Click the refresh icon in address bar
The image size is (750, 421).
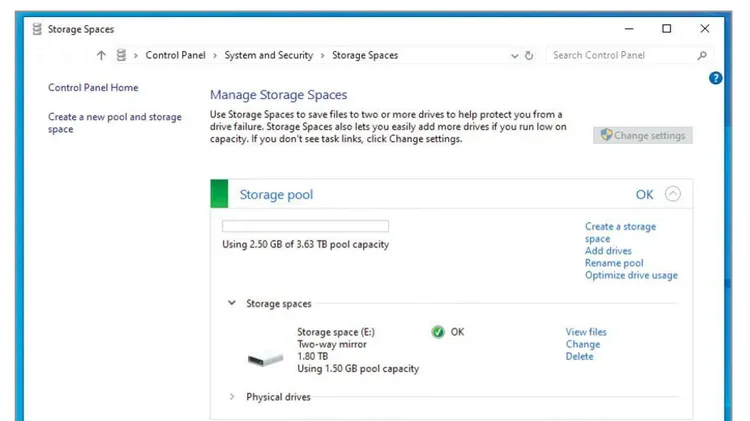529,55
